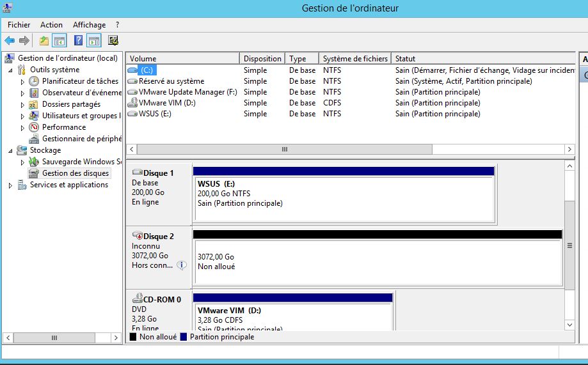Click the Gestion des disques icon
This screenshot has height=365, width=588.
(x=34, y=173)
